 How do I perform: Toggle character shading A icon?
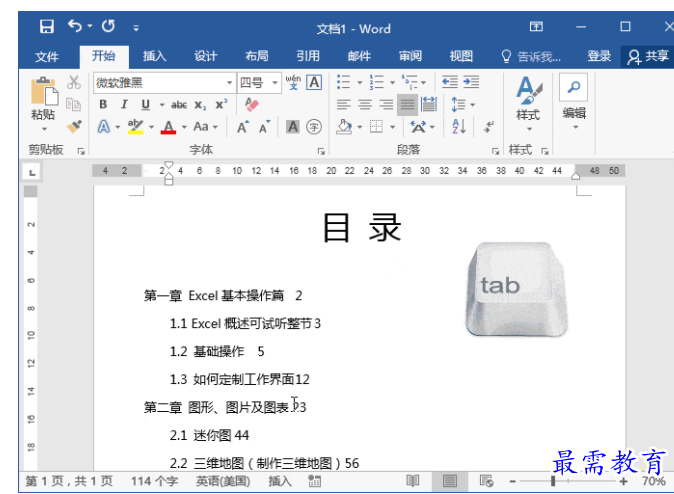point(293,127)
